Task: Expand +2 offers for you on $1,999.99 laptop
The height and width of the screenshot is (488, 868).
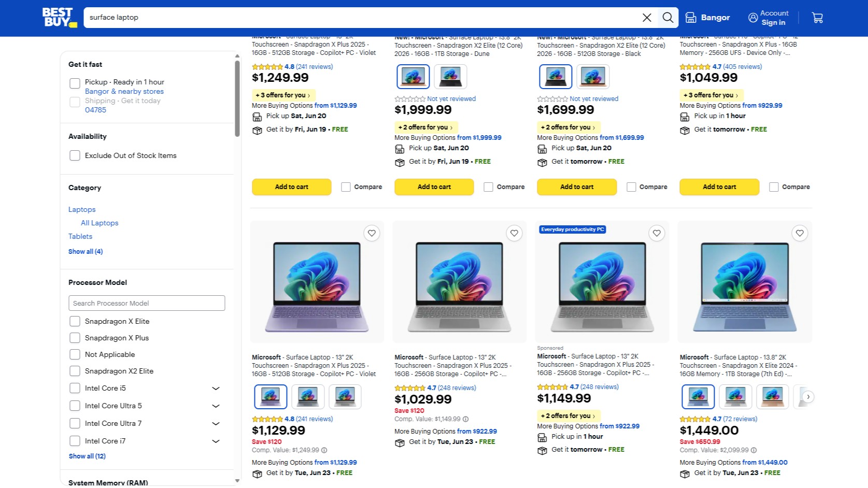Action: pyautogui.click(x=426, y=127)
